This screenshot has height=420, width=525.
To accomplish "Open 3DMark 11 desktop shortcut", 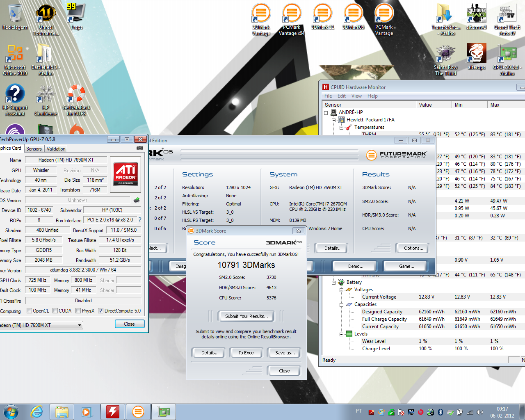I will point(323,17).
